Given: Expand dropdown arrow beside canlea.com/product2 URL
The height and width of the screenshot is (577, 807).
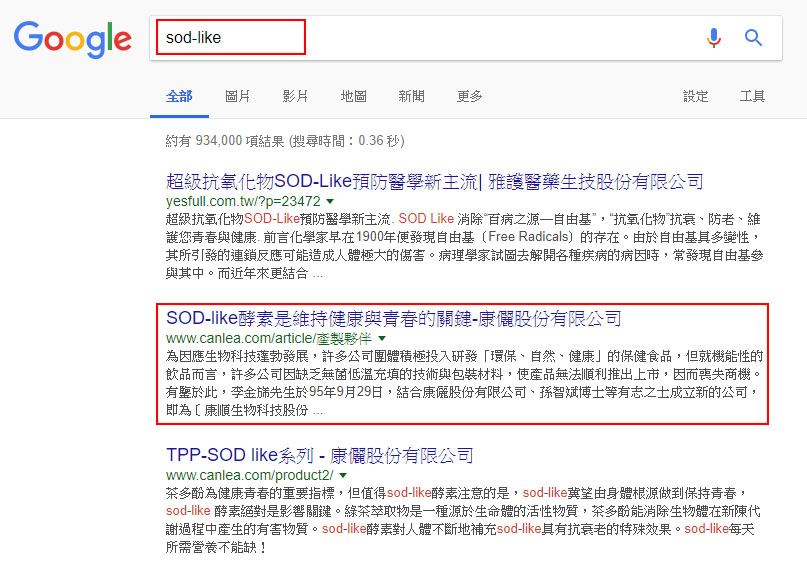Looking at the screenshot, I should point(343,475).
